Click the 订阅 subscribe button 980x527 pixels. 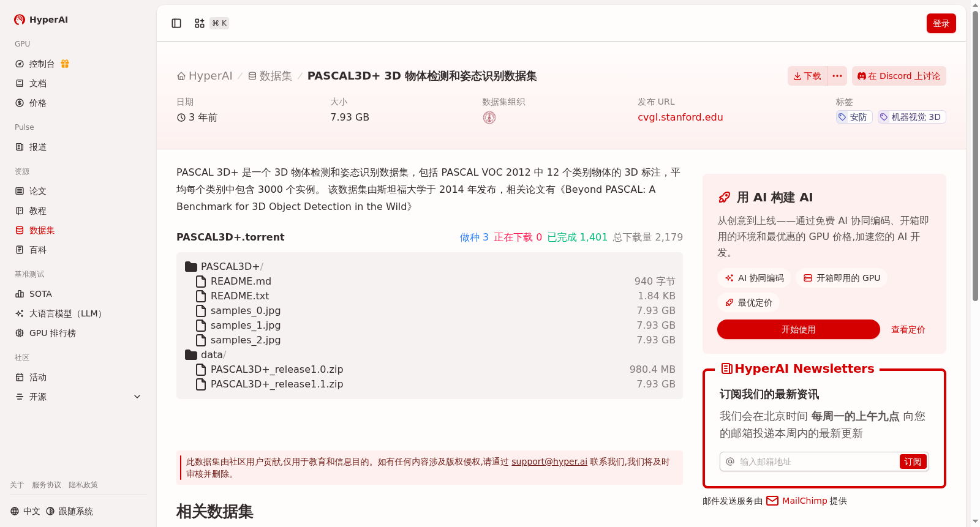(x=913, y=462)
